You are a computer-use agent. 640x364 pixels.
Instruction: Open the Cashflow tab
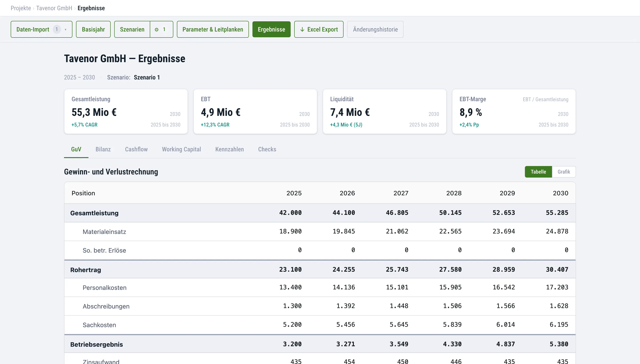point(136,149)
